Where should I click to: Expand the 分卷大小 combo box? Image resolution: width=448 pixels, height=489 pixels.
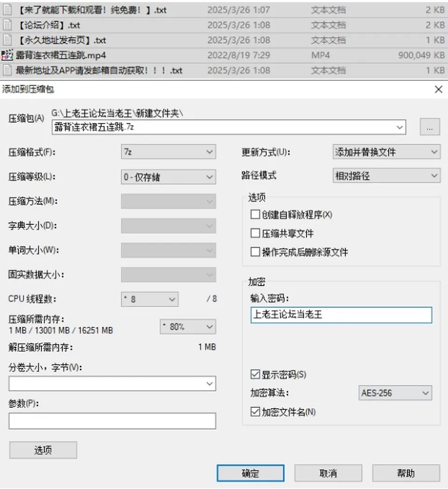(x=112, y=384)
